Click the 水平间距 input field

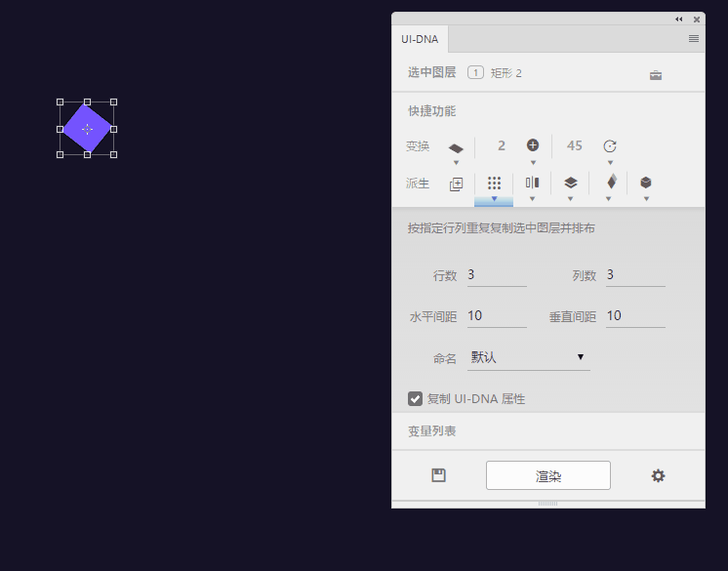[497, 316]
